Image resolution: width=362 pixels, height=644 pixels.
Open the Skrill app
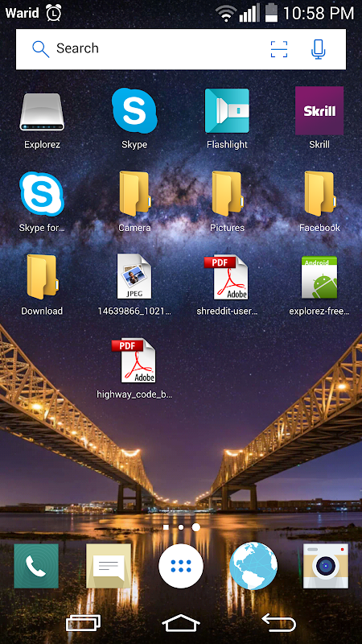(x=319, y=110)
